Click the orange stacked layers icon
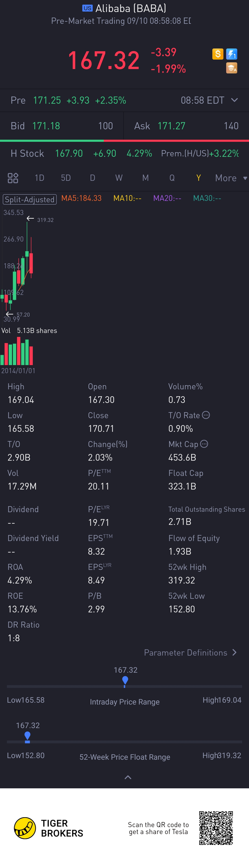Image resolution: width=249 pixels, height=868 pixels. pos(231,68)
